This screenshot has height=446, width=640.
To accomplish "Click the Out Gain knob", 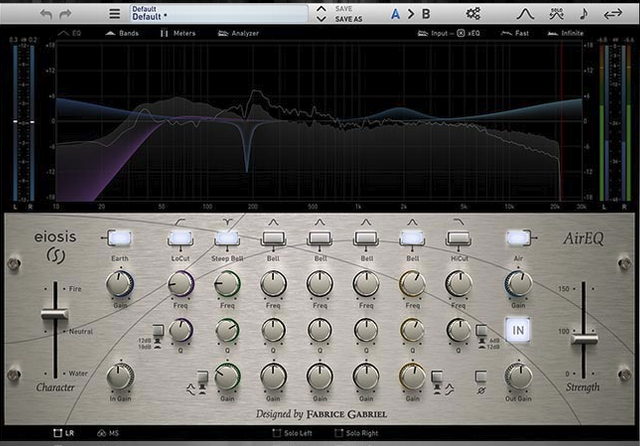I will pyautogui.click(x=518, y=377).
